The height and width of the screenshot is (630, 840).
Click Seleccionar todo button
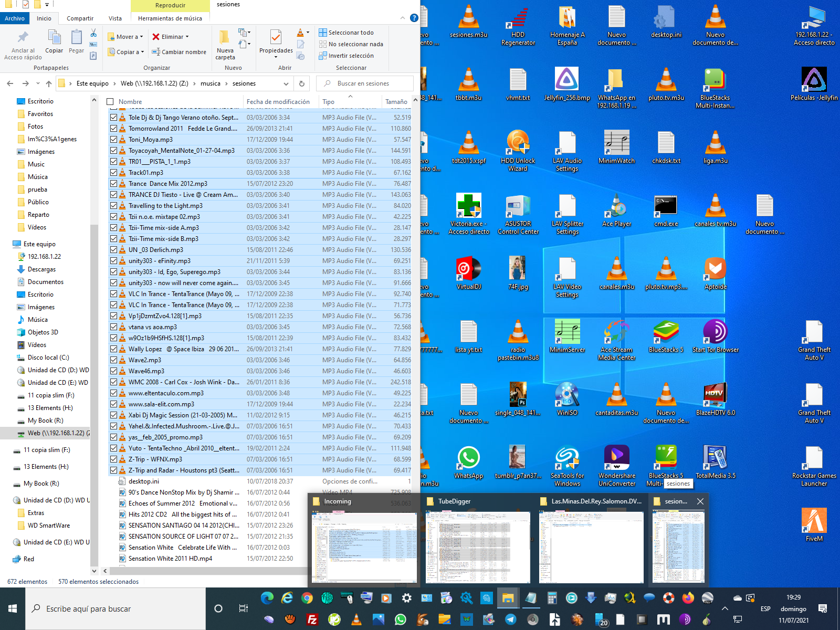(350, 33)
